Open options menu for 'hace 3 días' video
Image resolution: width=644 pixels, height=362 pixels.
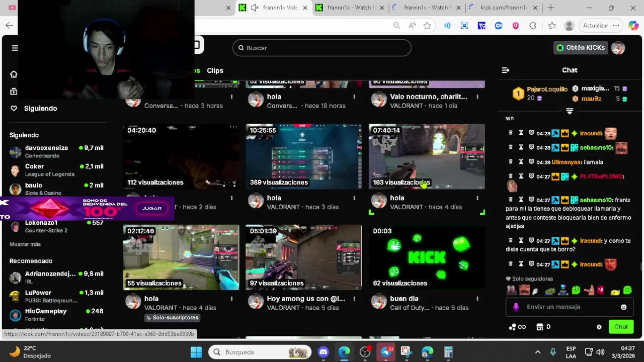(x=354, y=198)
